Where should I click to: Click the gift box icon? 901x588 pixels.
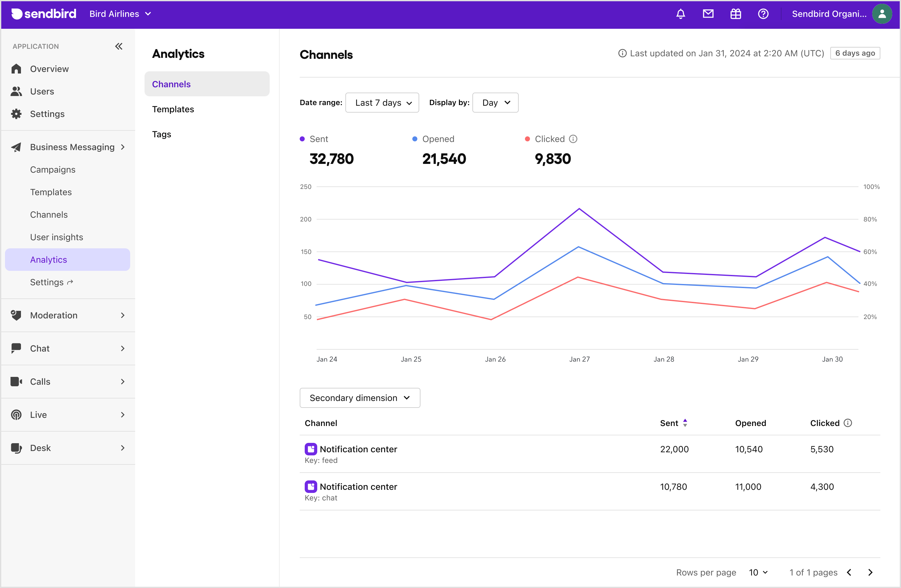pos(736,14)
